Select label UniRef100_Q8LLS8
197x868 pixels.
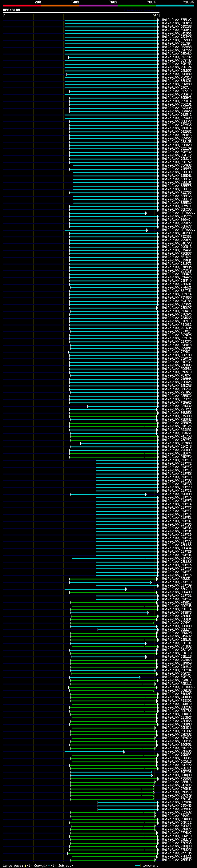[177, 545]
